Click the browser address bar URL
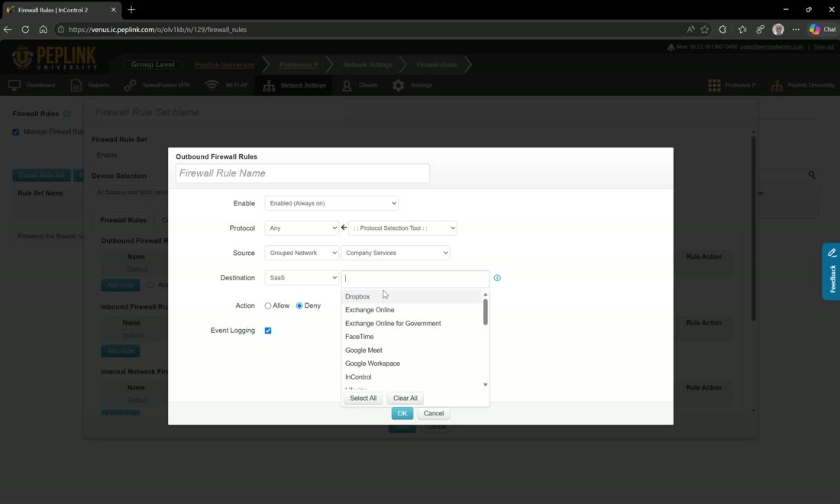This screenshot has width=840, height=504. [158, 30]
